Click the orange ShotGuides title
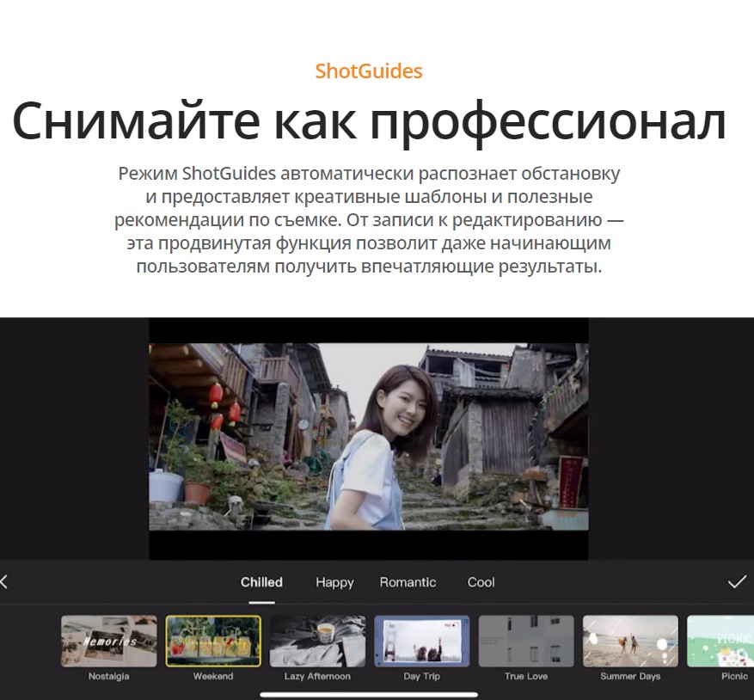Image resolution: width=754 pixels, height=700 pixels. point(369,71)
